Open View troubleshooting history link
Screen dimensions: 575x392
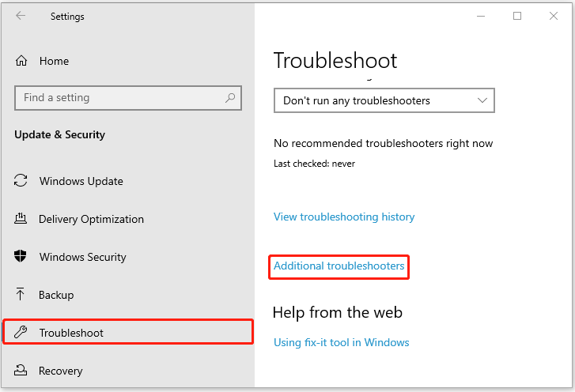(344, 217)
